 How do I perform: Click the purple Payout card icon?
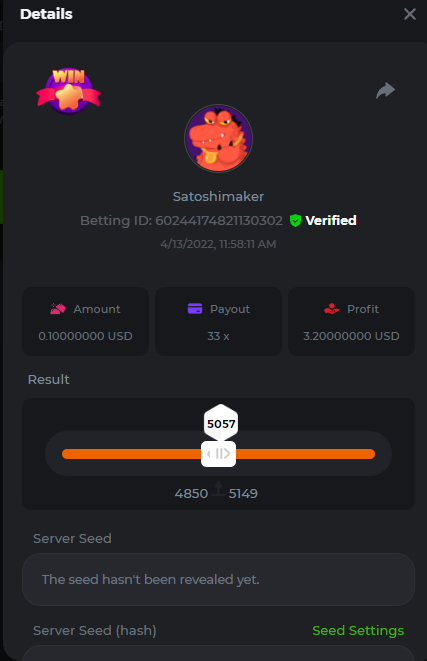195,309
